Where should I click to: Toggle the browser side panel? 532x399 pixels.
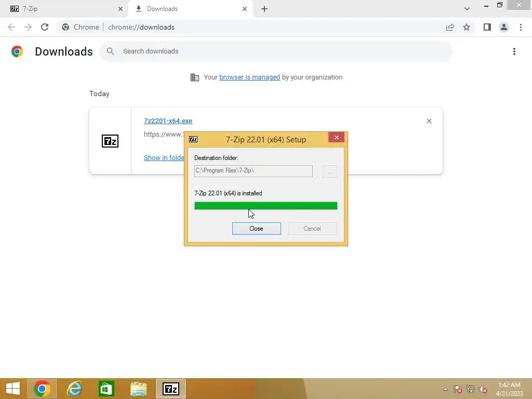pos(487,27)
